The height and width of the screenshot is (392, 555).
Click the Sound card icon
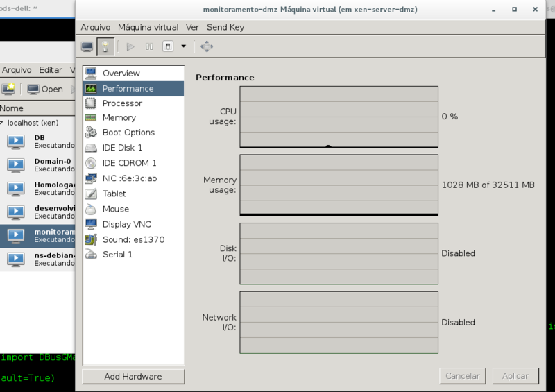[x=91, y=240]
